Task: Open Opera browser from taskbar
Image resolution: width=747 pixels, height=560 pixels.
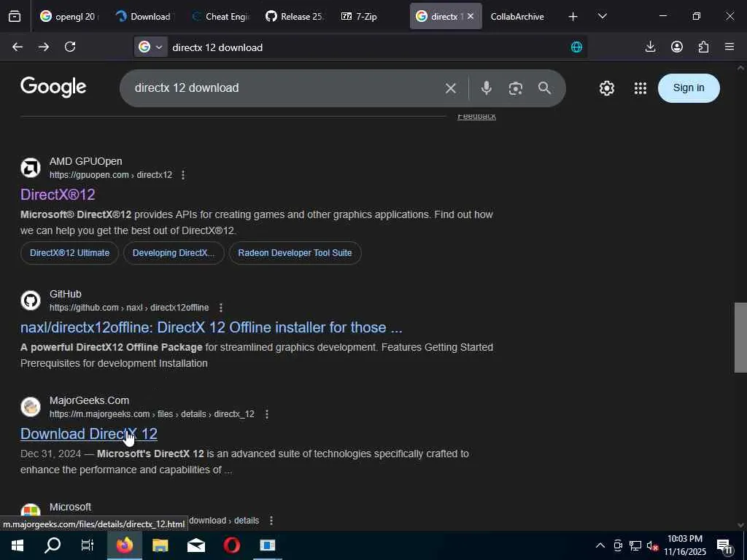Action: [232, 545]
